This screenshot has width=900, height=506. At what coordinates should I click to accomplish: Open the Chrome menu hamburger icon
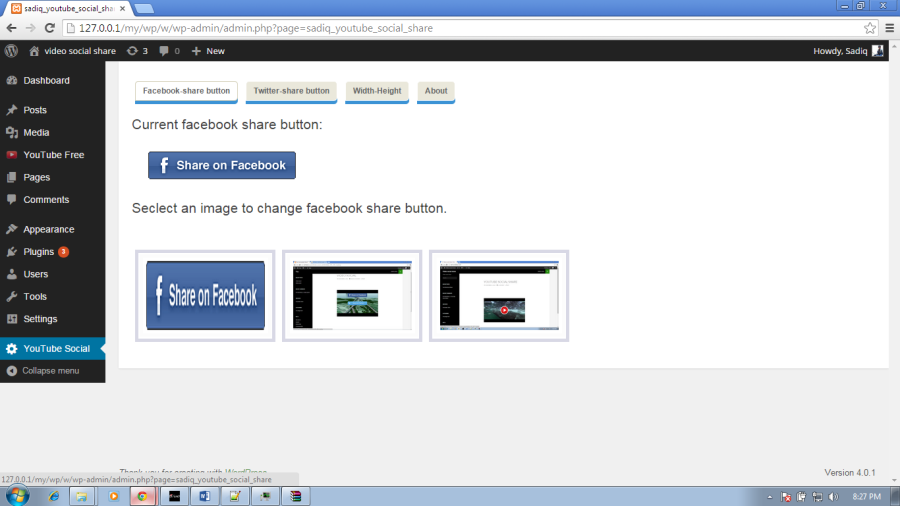(890, 28)
